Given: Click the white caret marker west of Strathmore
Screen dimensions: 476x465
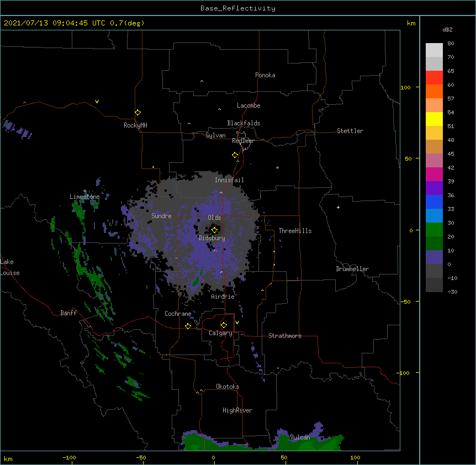Looking at the screenshot, I should tap(242, 334).
